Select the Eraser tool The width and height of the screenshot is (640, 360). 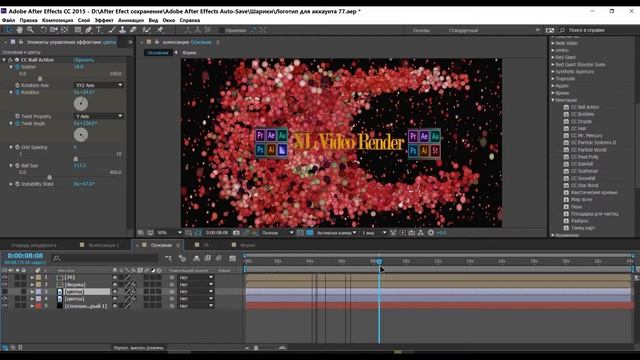(x=133, y=30)
